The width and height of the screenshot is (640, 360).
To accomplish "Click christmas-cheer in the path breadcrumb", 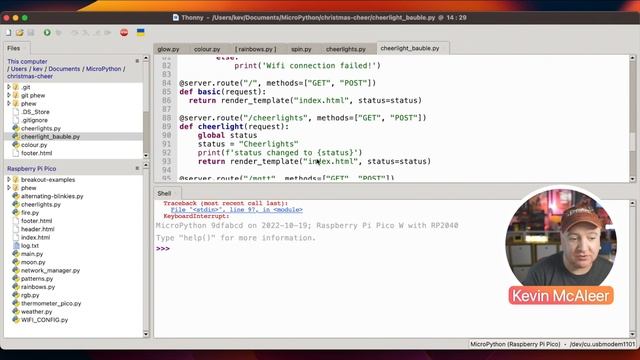I will pos(30,76).
